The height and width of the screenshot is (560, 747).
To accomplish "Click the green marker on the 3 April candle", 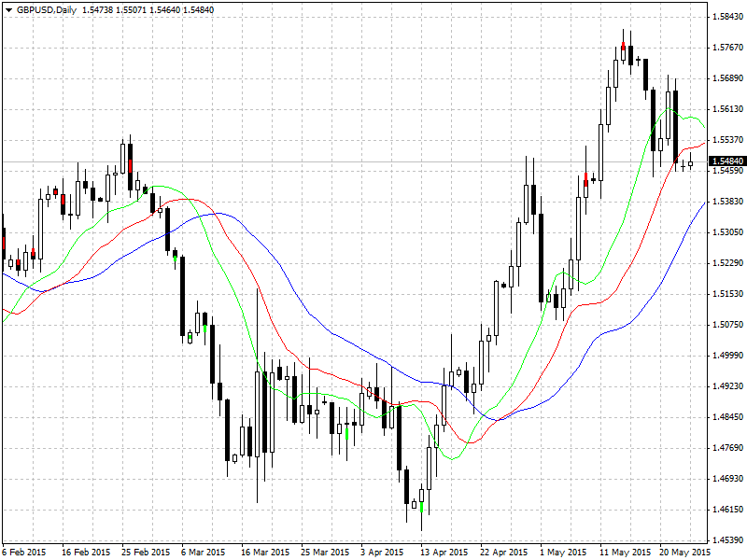I will pyautogui.click(x=346, y=433).
